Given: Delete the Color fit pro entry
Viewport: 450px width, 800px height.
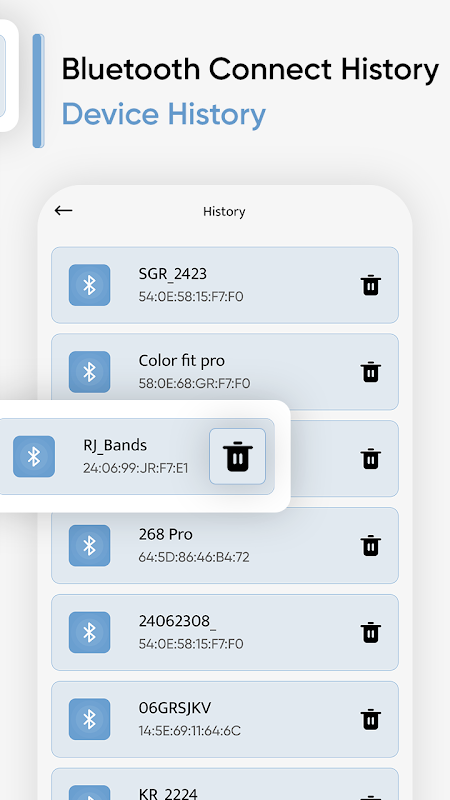Looking at the screenshot, I should pos(371,372).
